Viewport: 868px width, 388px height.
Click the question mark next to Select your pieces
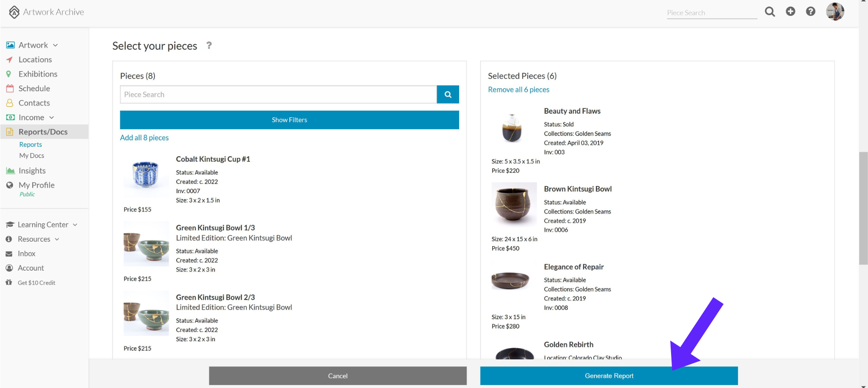[209, 45]
